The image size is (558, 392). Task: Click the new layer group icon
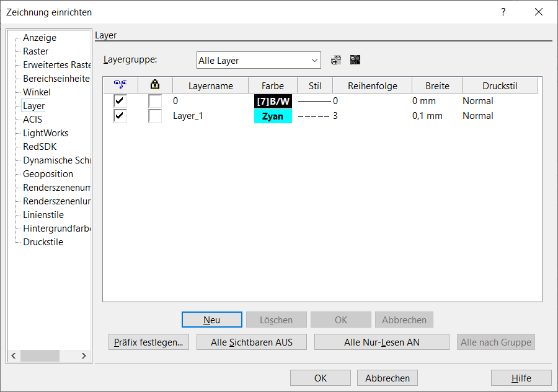click(x=335, y=59)
